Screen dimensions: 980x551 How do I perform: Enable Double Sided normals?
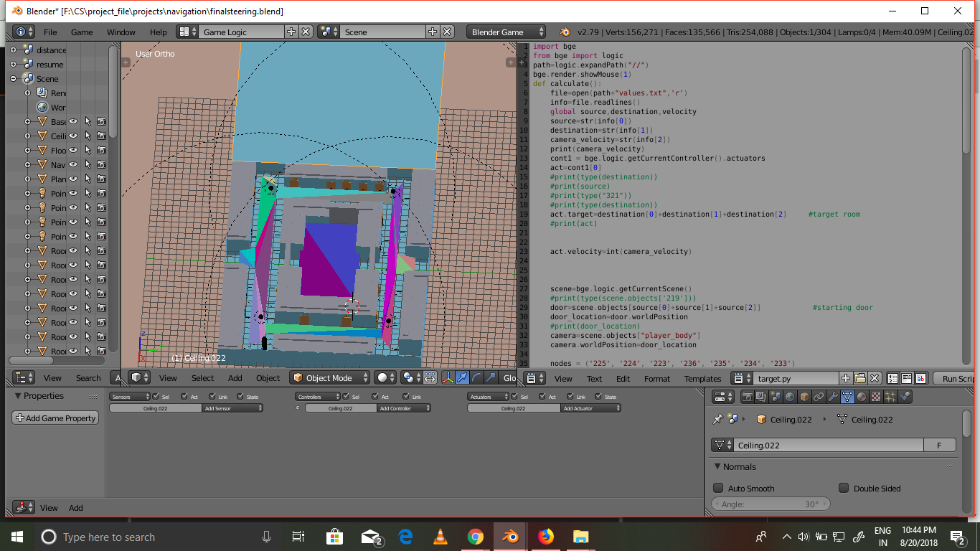pyautogui.click(x=844, y=488)
